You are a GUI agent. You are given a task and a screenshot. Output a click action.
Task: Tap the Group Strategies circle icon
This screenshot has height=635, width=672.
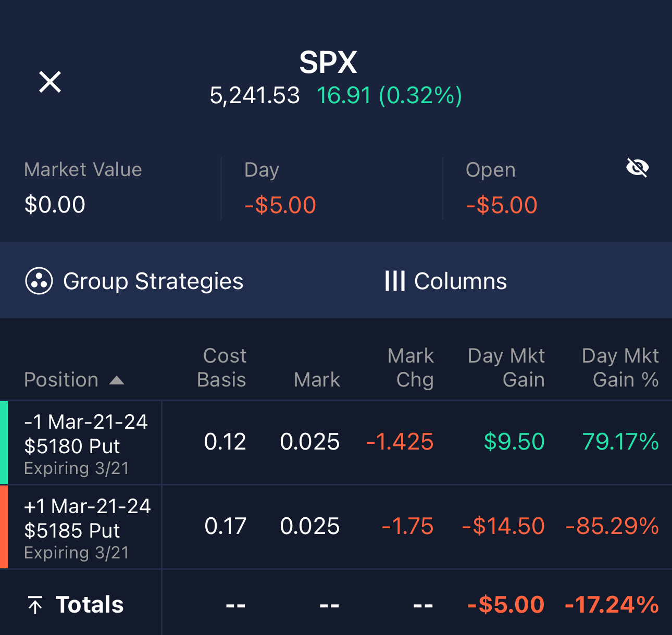pyautogui.click(x=39, y=281)
